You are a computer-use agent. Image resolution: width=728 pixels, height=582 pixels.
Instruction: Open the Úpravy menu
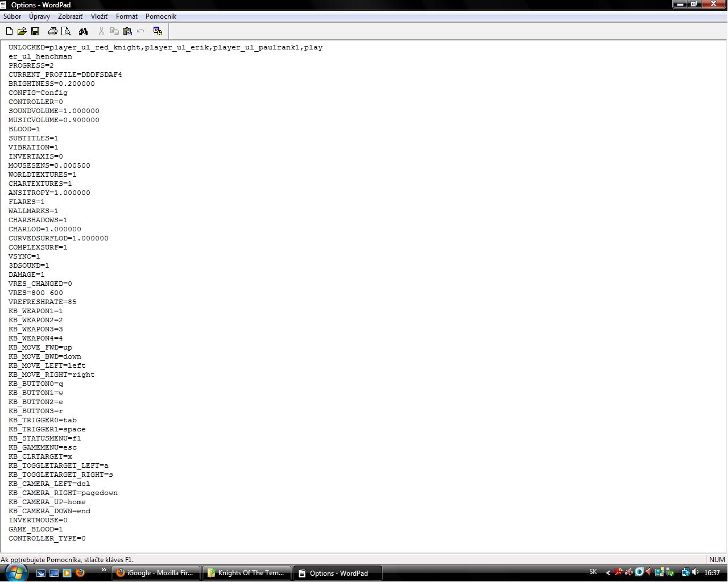pos(39,16)
